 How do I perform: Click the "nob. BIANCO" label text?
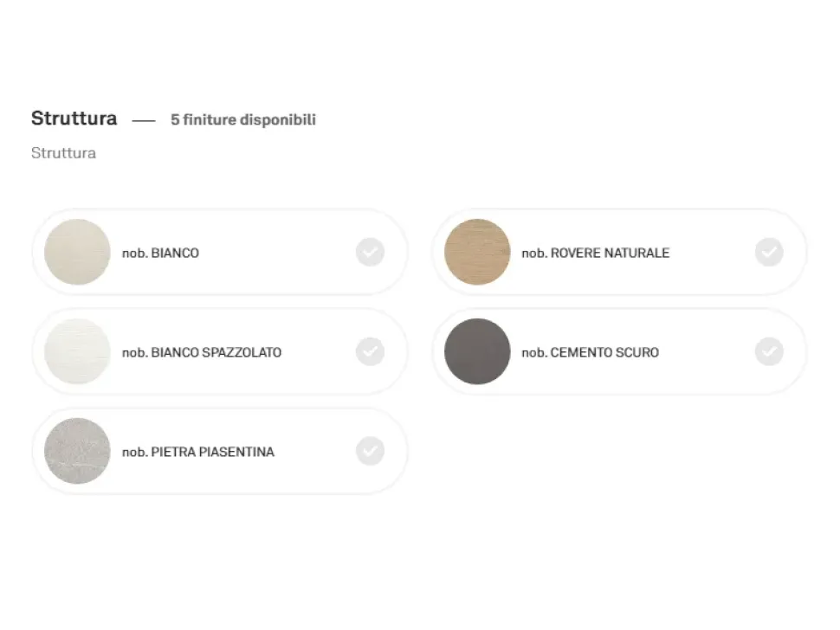tap(160, 254)
